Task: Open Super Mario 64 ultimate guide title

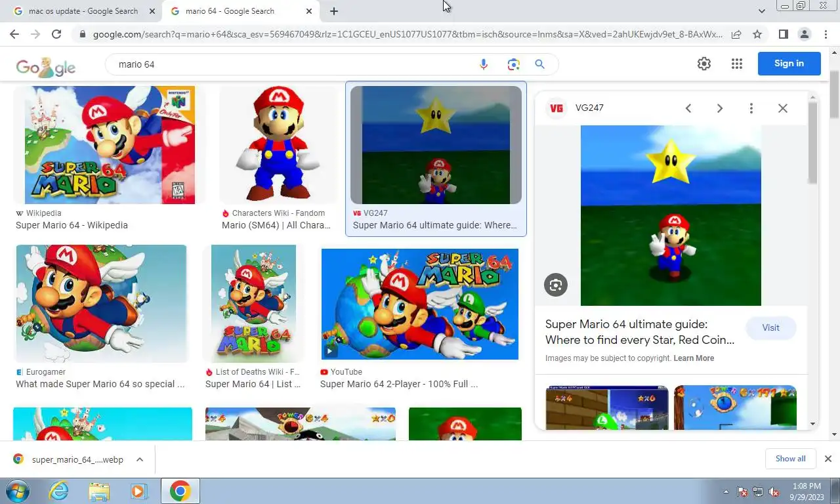Action: [x=640, y=332]
